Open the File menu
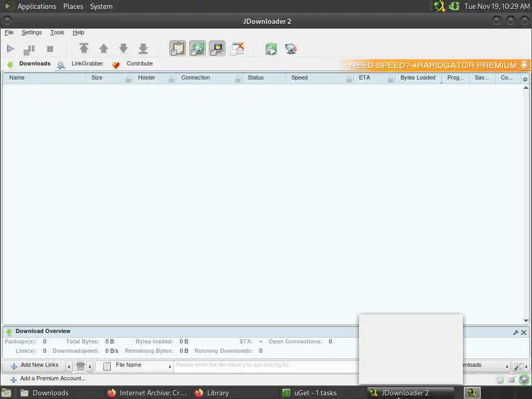Screen dimensions: 532x399 [9, 33]
